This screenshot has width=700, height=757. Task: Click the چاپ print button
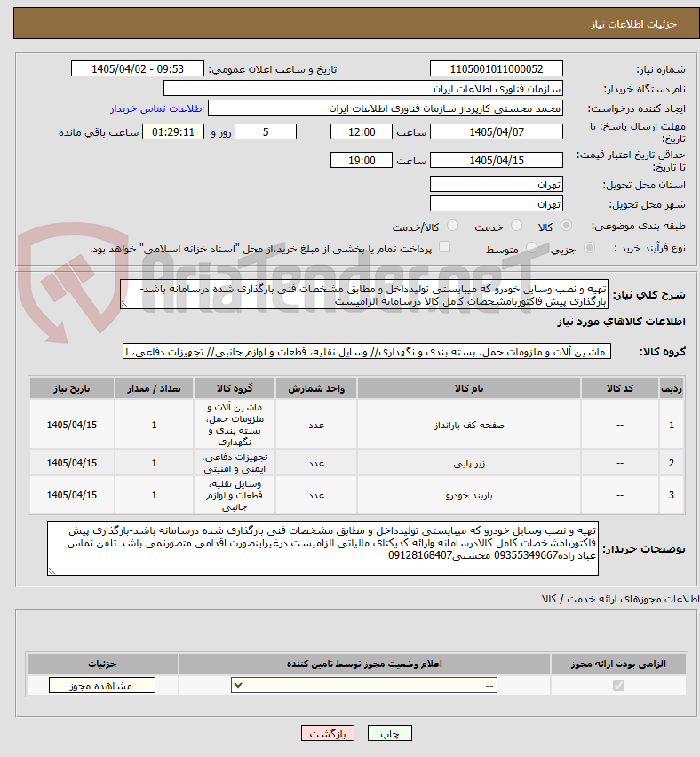pyautogui.click(x=390, y=733)
